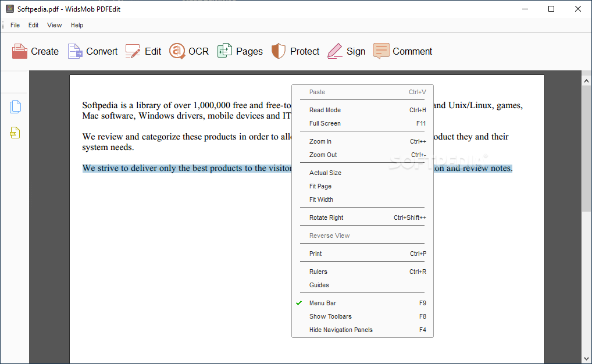This screenshot has height=364, width=592.
Task: Click the Sign label in toolbar
Action: pyautogui.click(x=356, y=51)
